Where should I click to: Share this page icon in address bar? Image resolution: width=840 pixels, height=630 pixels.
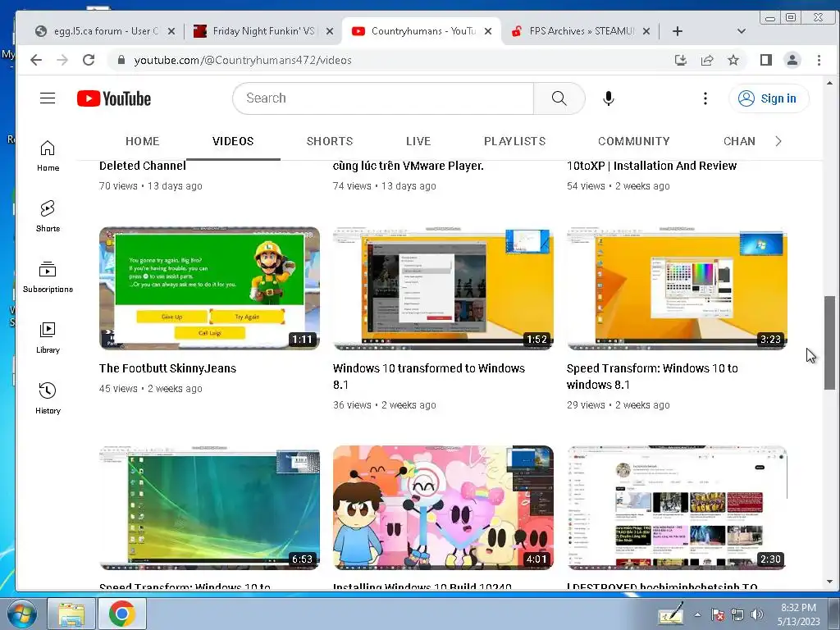click(707, 60)
